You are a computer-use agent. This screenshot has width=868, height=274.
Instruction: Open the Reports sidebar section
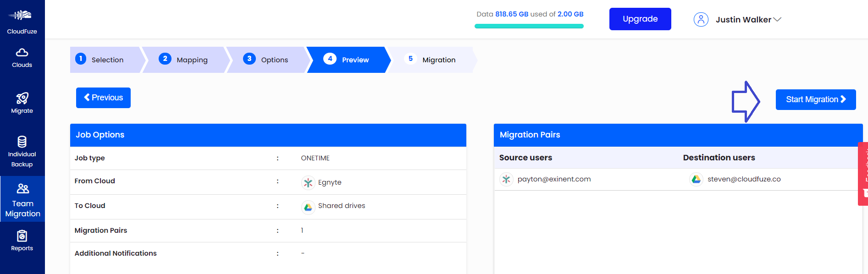22,241
